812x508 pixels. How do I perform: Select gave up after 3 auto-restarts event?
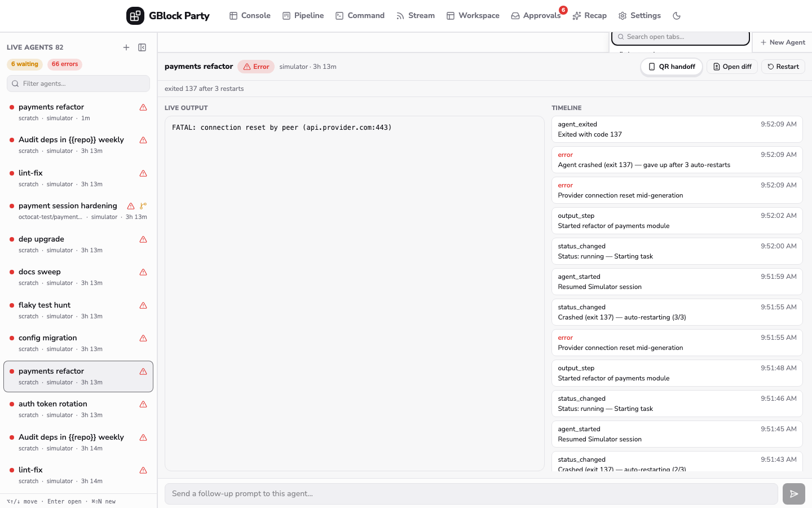(x=677, y=160)
